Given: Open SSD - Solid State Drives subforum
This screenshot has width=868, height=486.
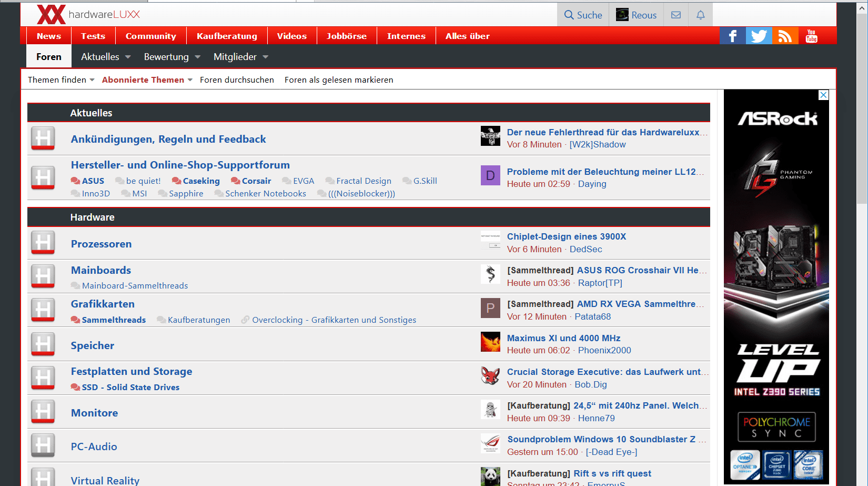Looking at the screenshot, I should (130, 387).
